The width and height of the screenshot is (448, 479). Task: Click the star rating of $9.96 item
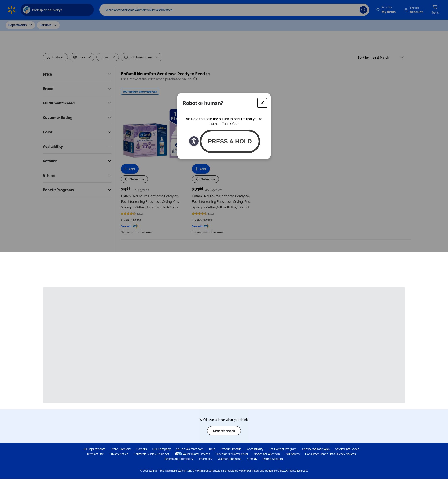[x=128, y=214]
